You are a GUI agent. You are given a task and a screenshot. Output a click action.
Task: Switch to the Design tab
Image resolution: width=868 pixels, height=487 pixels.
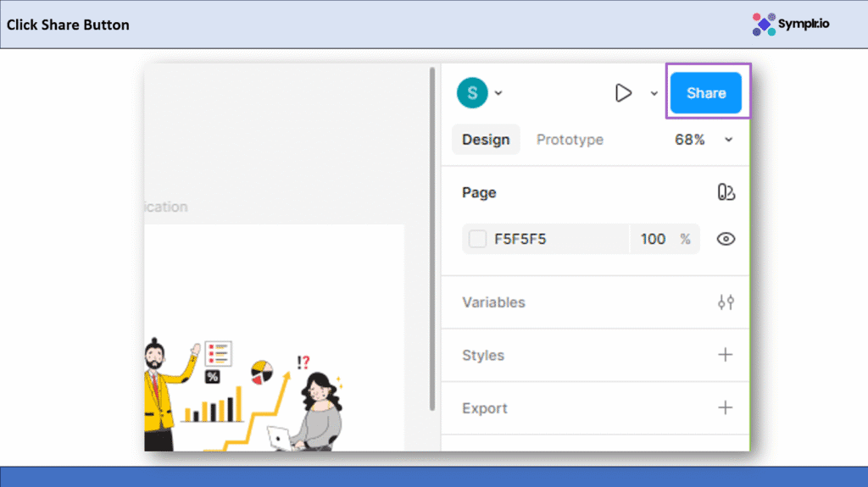coord(486,140)
